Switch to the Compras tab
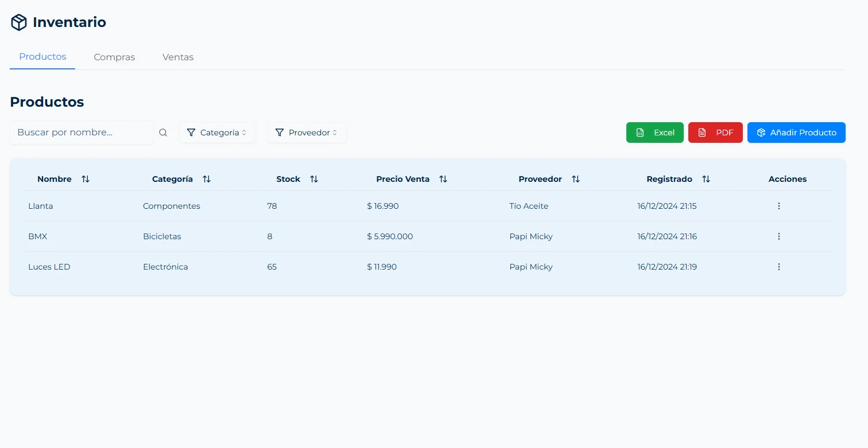868x448 pixels. (x=114, y=57)
